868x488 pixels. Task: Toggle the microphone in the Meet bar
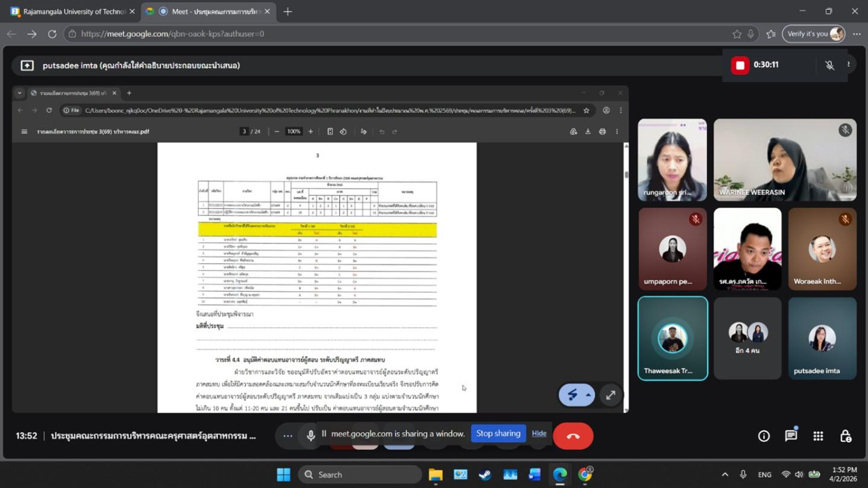point(311,436)
